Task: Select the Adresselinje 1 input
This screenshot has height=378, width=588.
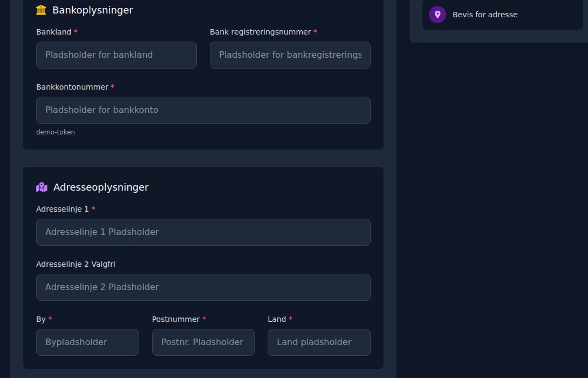Action: click(203, 232)
